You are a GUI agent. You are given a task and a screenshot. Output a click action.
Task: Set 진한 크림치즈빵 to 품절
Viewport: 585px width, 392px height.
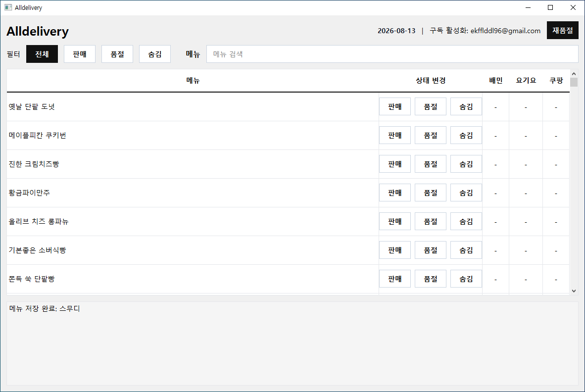(431, 164)
